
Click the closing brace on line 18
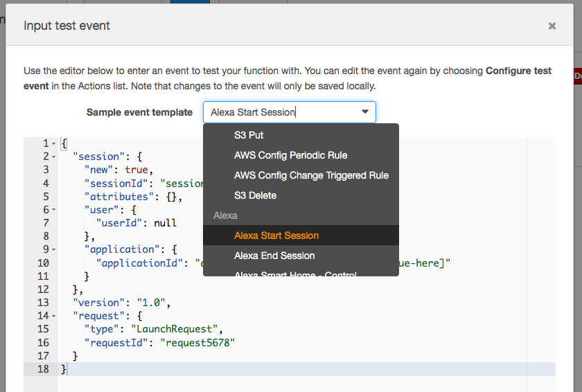[x=64, y=369]
